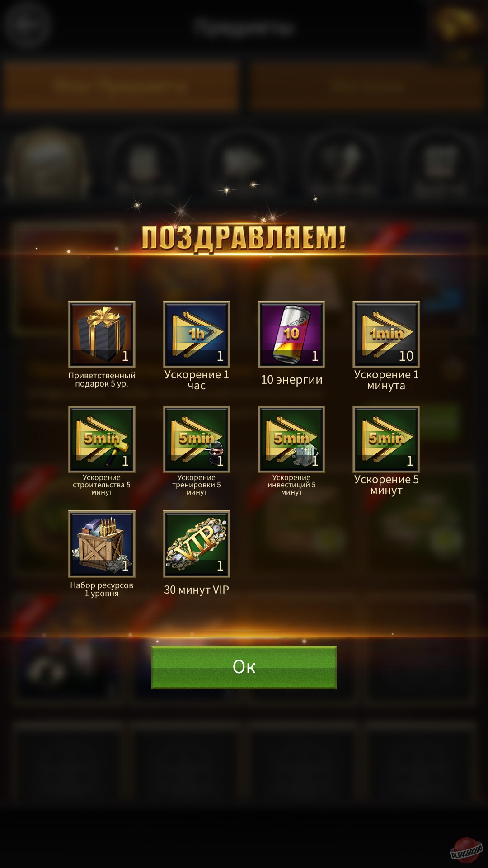
Task: Tap the Ускорение тренировки 5 минут icon
Action: (x=197, y=439)
